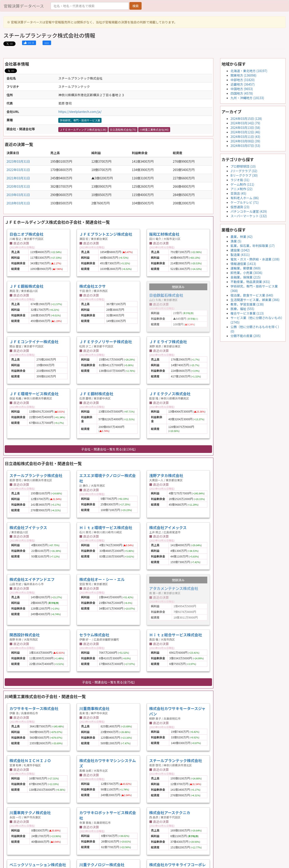Image resolution: width=289 pixels, height=868 pixels.
Task: Open the 医療，福祉 (555) industry link
Action: [x=242, y=309]
